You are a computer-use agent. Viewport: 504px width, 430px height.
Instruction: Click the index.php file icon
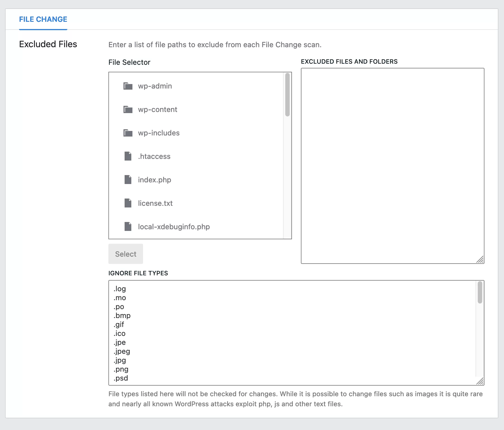click(x=128, y=180)
